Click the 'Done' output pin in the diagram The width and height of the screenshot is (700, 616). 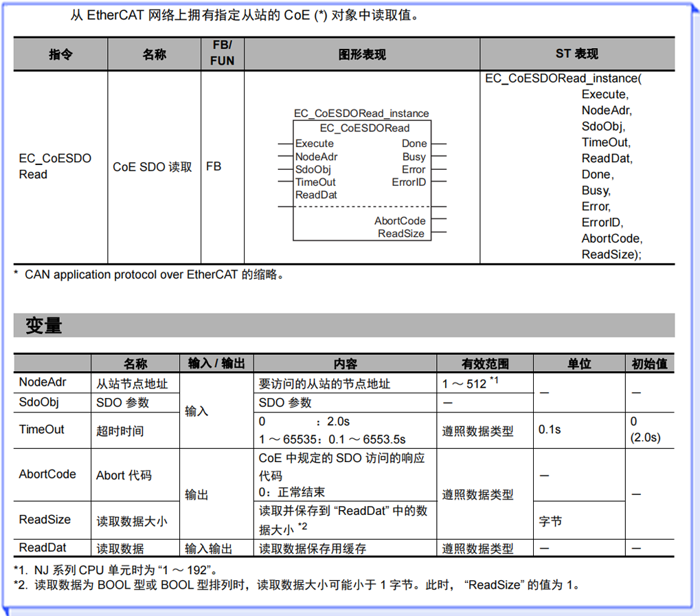pyautogui.click(x=414, y=144)
